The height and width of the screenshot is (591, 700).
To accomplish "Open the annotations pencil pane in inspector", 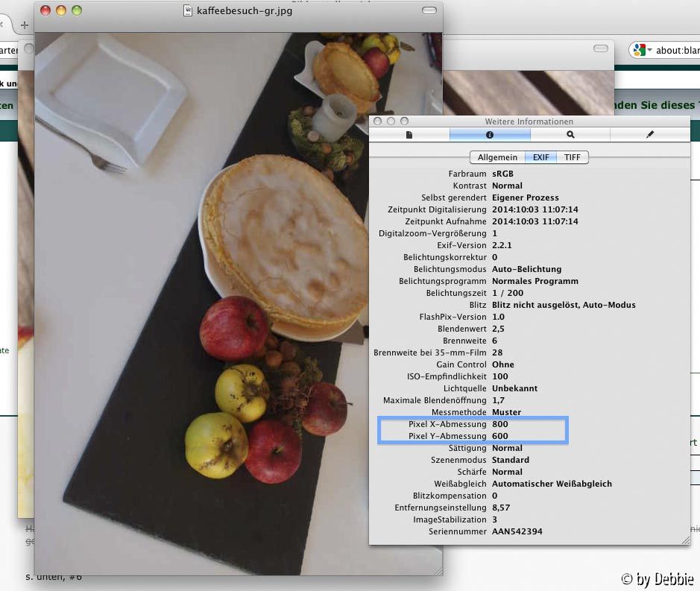I will 650,135.
